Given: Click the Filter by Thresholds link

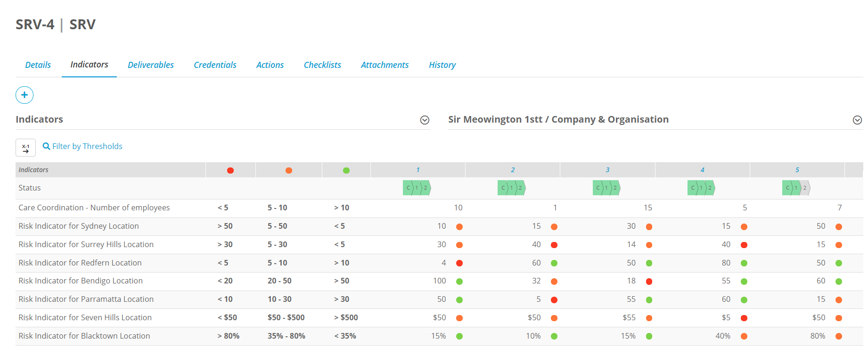Looking at the screenshot, I should (87, 146).
